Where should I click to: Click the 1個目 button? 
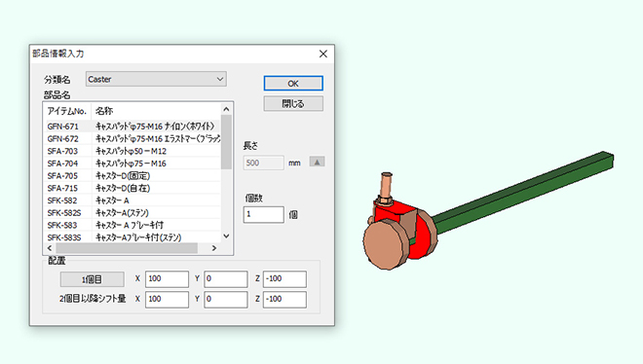(92, 279)
